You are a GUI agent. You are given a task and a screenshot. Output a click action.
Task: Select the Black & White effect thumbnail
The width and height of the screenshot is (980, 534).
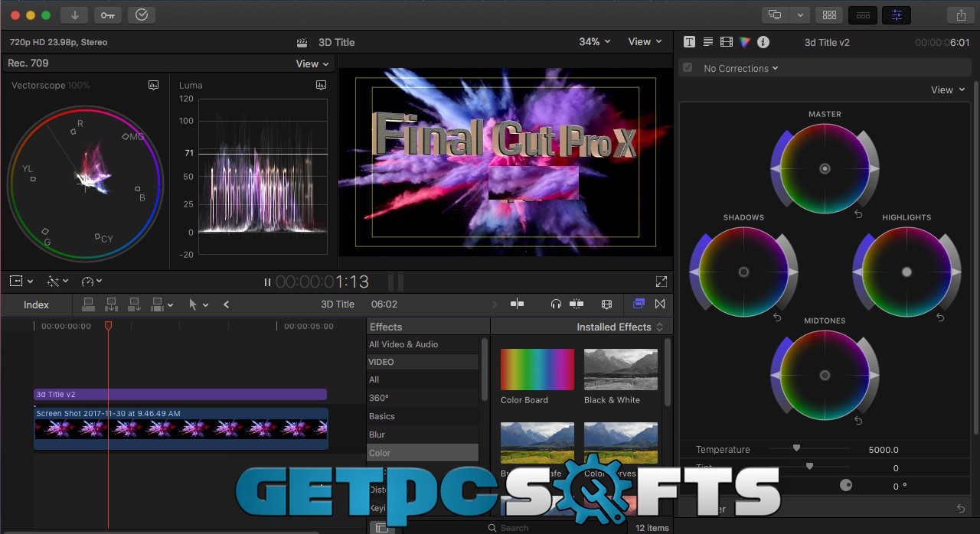click(x=621, y=370)
